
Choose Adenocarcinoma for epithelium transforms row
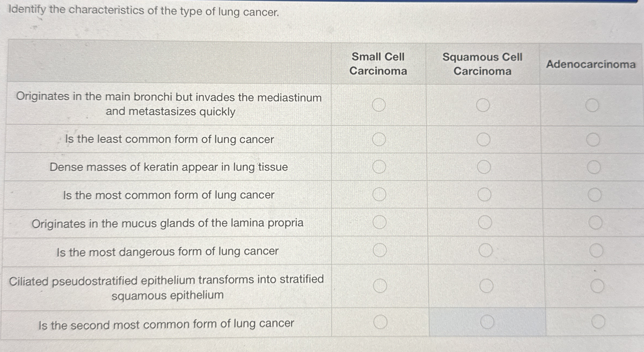point(598,286)
